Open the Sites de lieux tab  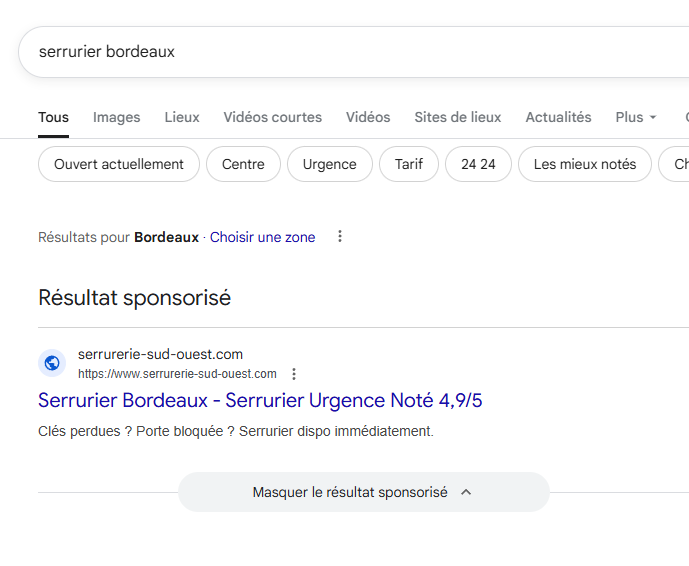coord(458,117)
